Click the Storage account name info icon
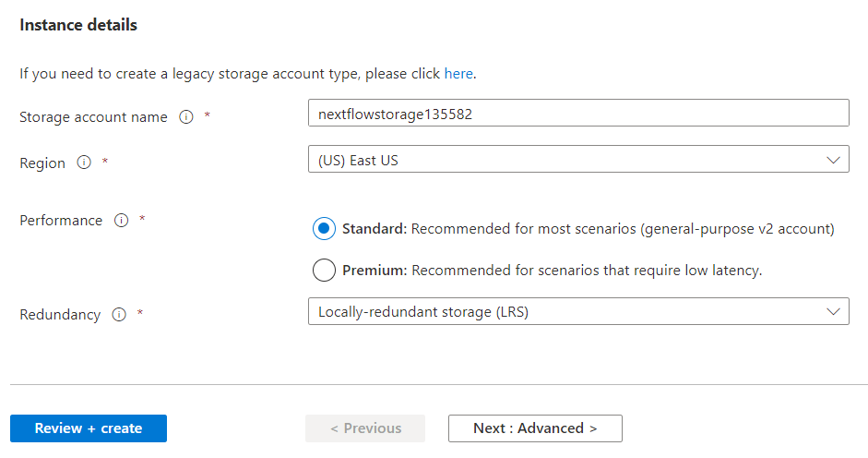Viewport: 868px width, 458px height. coord(186,117)
